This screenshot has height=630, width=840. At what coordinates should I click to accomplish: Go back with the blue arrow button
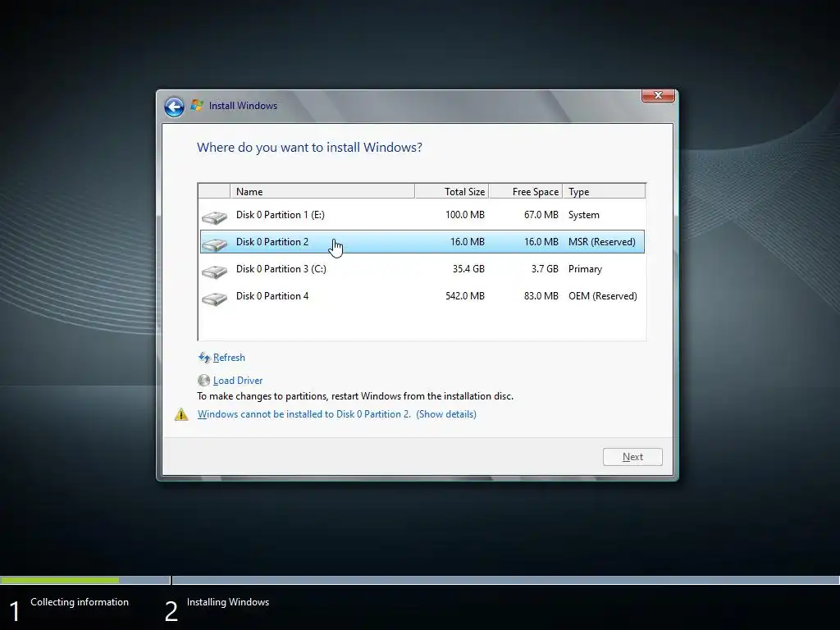point(174,107)
